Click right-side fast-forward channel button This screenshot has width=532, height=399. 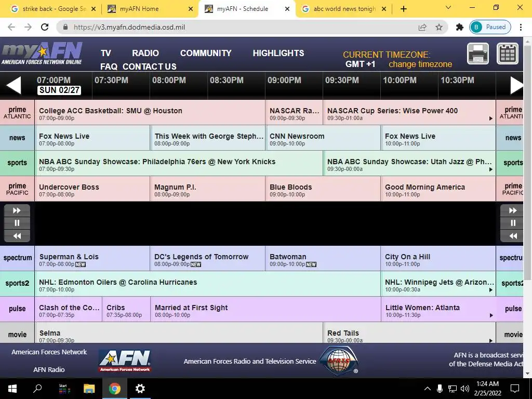click(x=513, y=210)
